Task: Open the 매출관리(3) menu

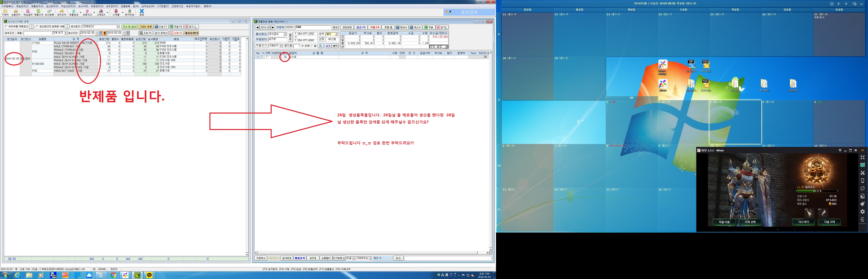Action: point(37,6)
